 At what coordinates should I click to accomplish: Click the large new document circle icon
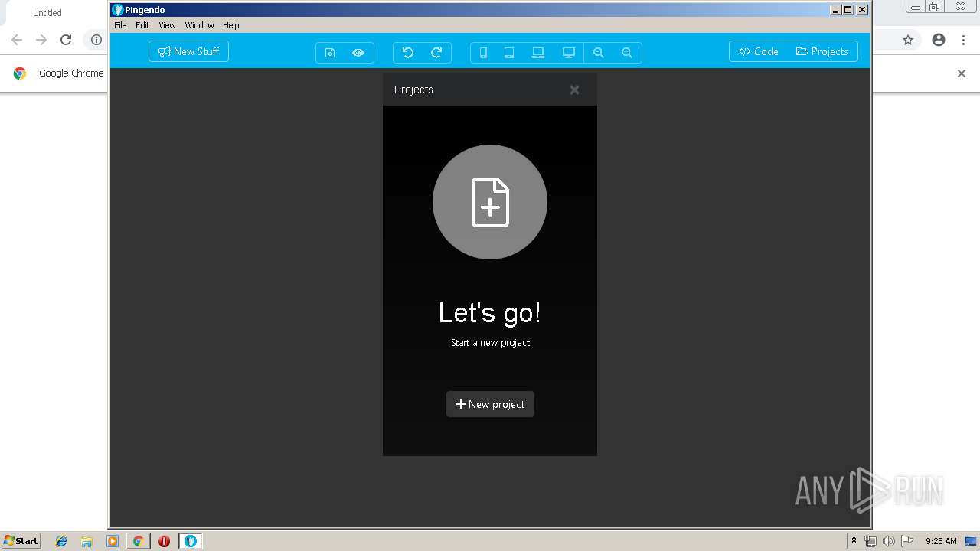pyautogui.click(x=490, y=202)
